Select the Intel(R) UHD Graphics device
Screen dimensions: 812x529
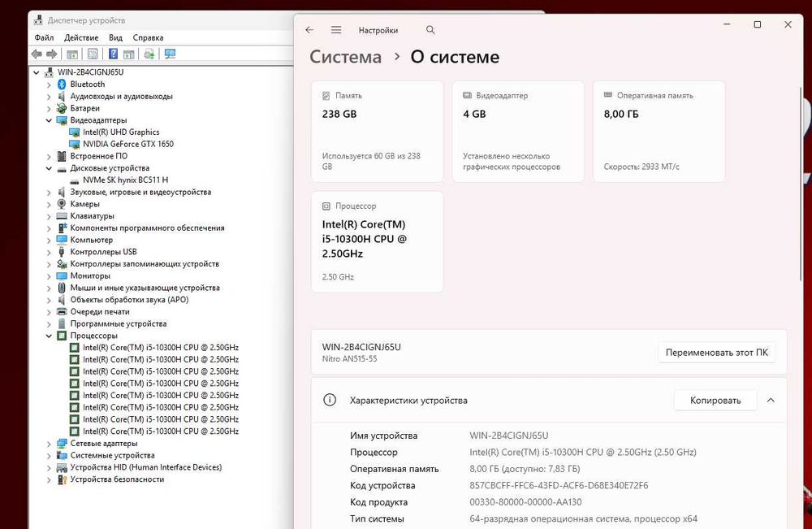click(121, 132)
